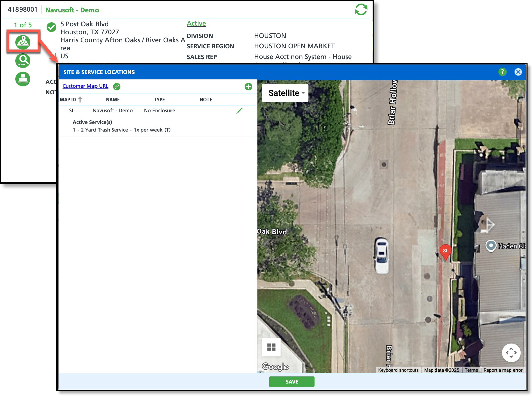The height and width of the screenshot is (396, 532).
Task: Click the 5 Post Oak Blvd address
Action: tap(84, 24)
